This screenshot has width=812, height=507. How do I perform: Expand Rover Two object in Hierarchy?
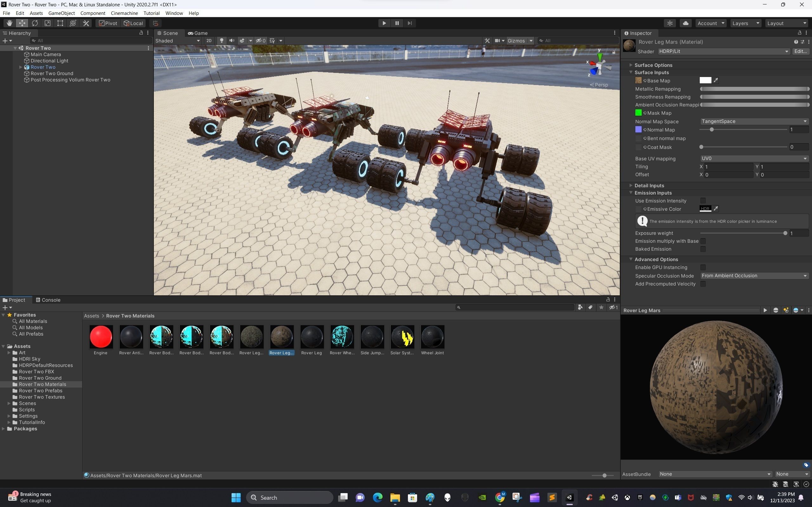pyautogui.click(x=21, y=67)
